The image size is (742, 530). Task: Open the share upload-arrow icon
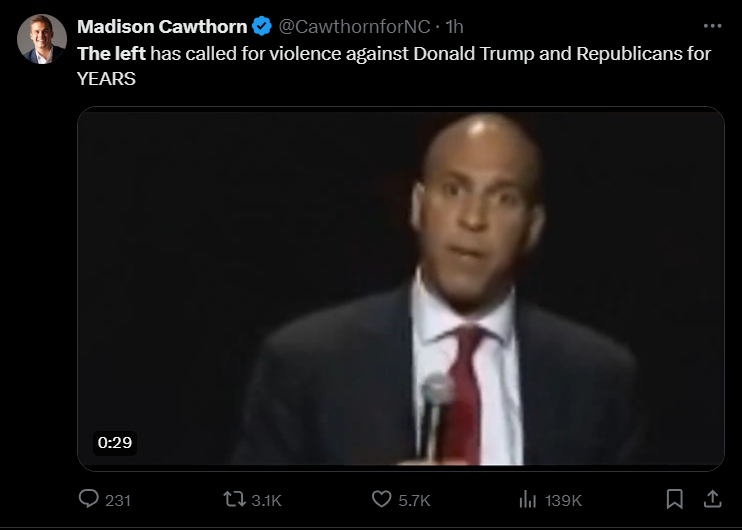(x=712, y=499)
